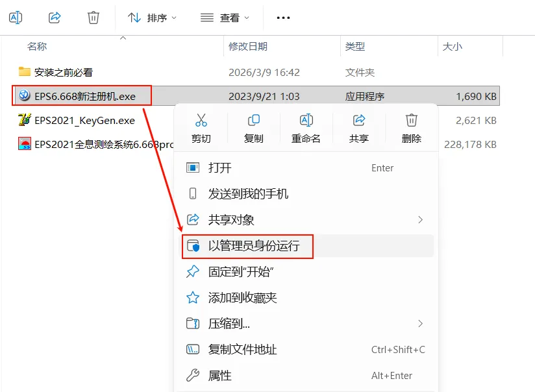Click the 2026/3/9 16:42 date cell
The width and height of the screenshot is (535, 392).
click(x=264, y=72)
